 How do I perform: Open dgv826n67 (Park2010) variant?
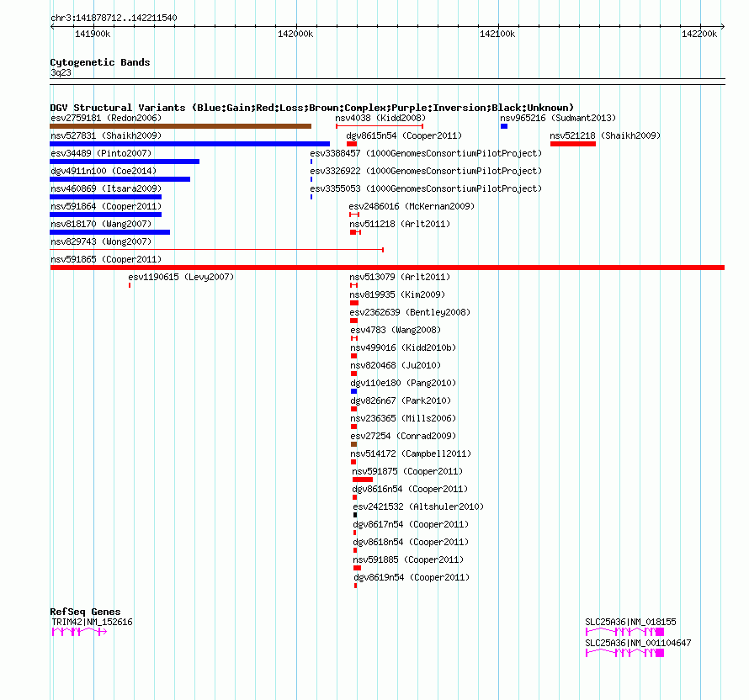tap(401, 400)
